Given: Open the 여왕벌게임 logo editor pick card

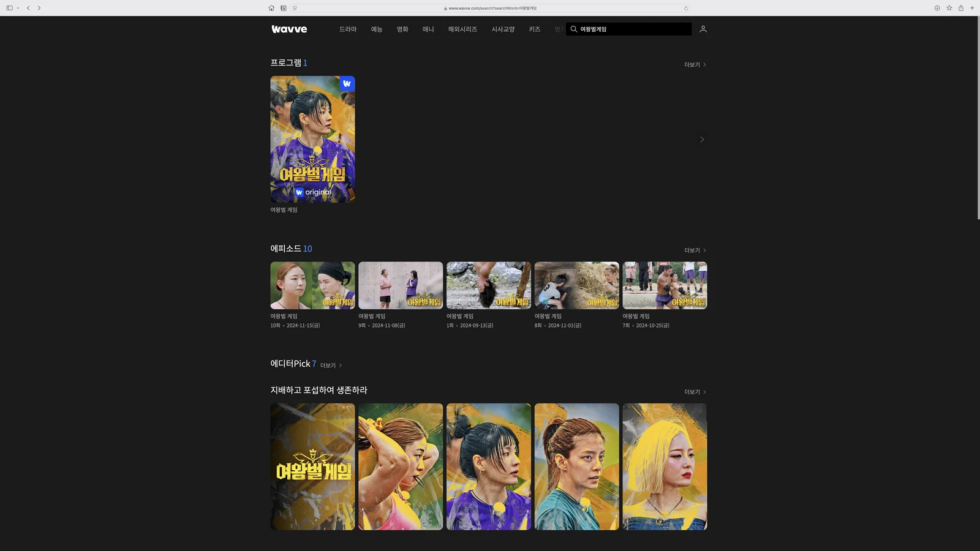Looking at the screenshot, I should pos(312,467).
